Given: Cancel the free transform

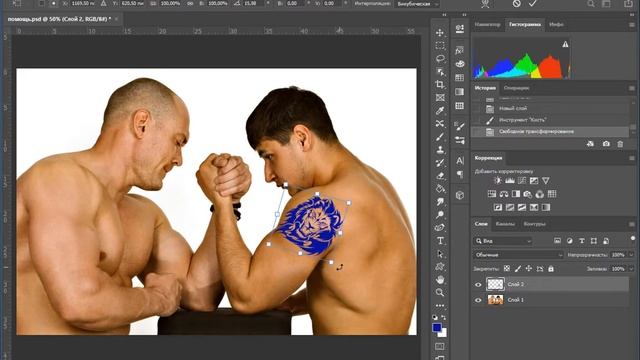Looking at the screenshot, I should (516, 4).
